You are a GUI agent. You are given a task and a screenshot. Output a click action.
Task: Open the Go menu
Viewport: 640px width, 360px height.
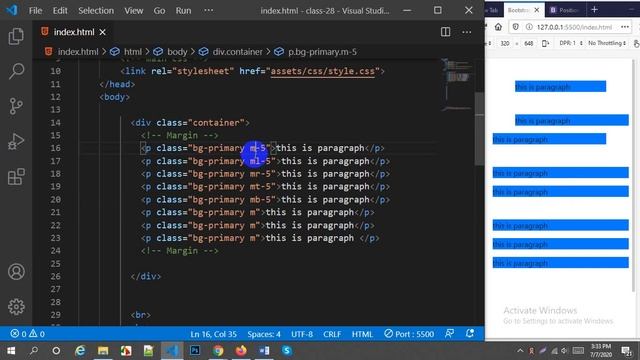point(159,11)
